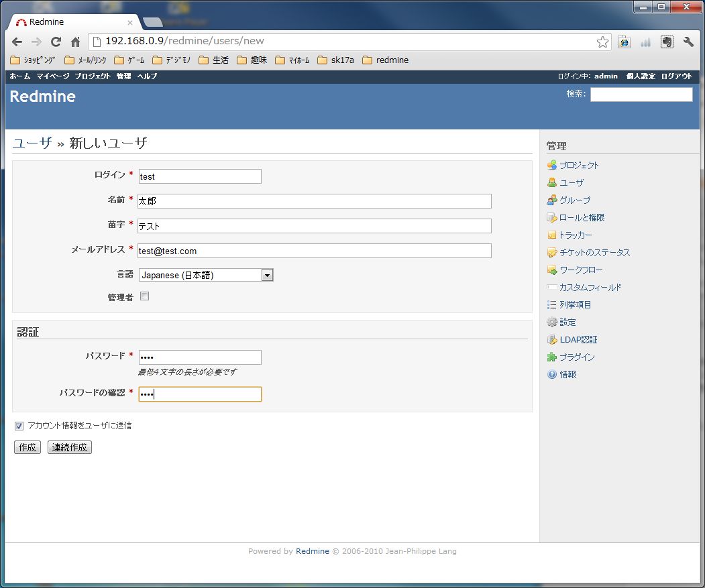
Task: Click ホーム in the top menu
Action: pyautogui.click(x=19, y=76)
